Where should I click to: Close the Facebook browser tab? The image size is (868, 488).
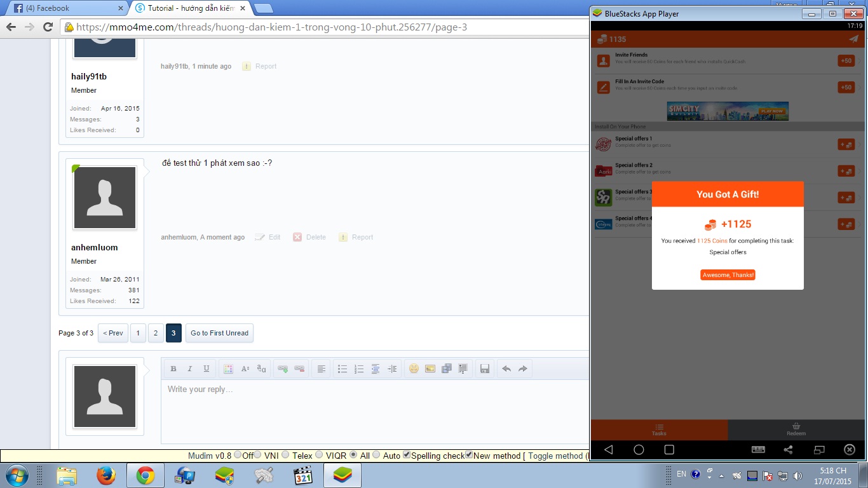pos(120,8)
